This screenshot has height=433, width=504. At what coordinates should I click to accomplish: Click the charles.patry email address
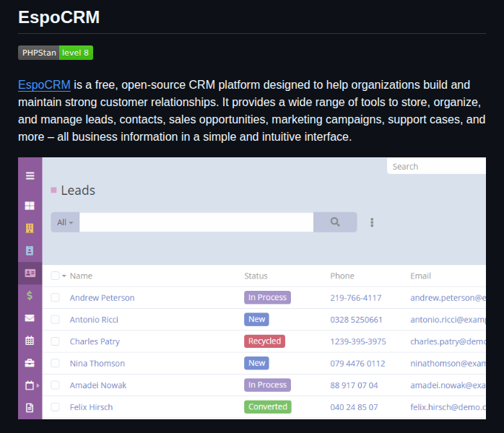[x=448, y=341]
